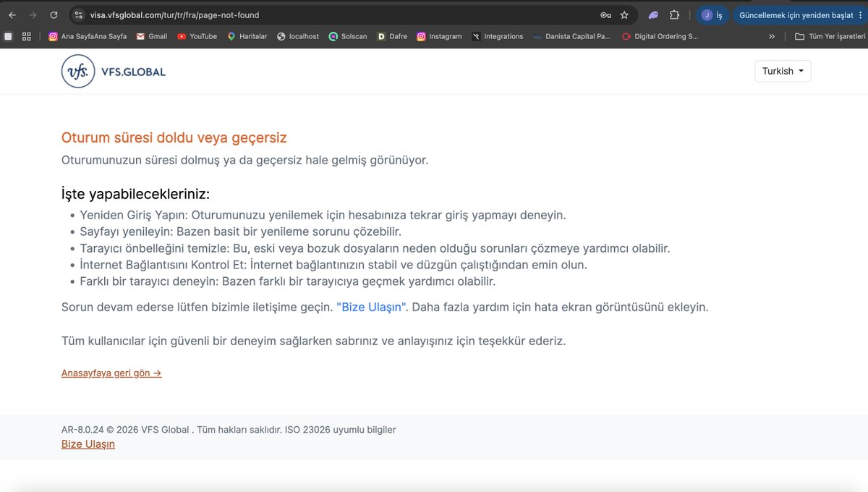Open the Extensions puzzle icon
The height and width of the screenshot is (492, 868).
[x=674, y=14]
